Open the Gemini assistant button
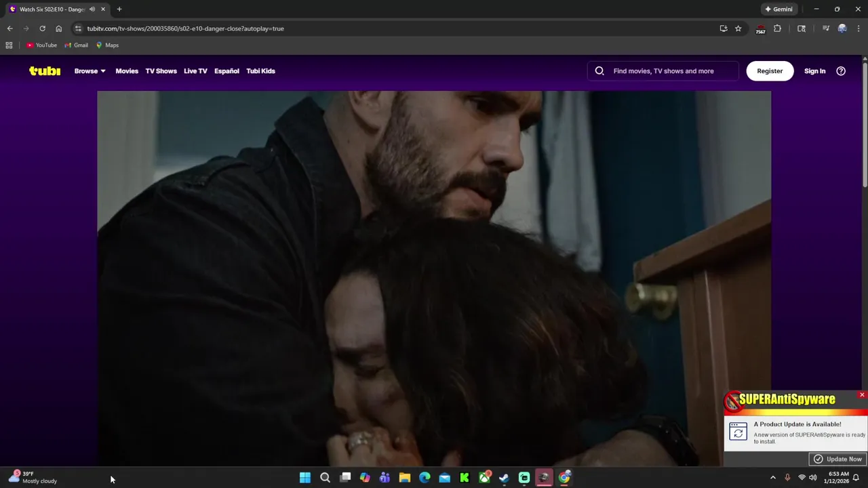868x488 pixels. 778,9
